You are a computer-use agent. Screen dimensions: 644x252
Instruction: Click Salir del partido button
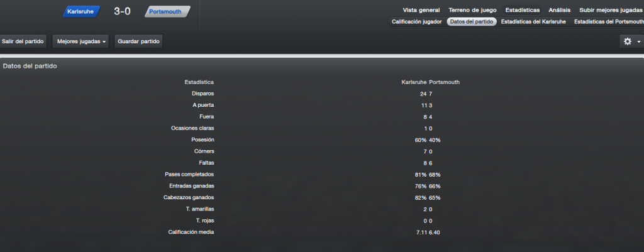coord(23,41)
